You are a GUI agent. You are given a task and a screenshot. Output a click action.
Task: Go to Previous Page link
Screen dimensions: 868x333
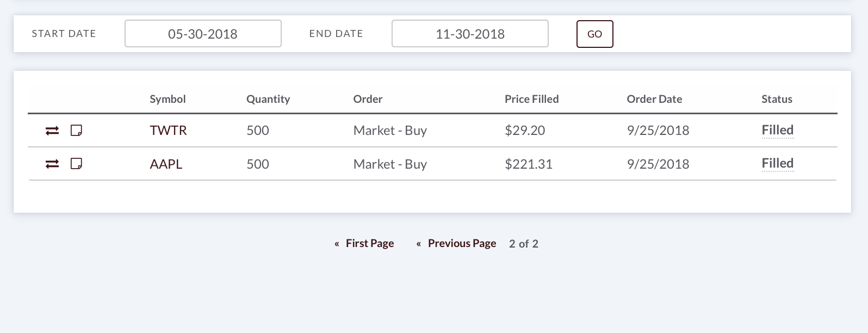pyautogui.click(x=462, y=243)
